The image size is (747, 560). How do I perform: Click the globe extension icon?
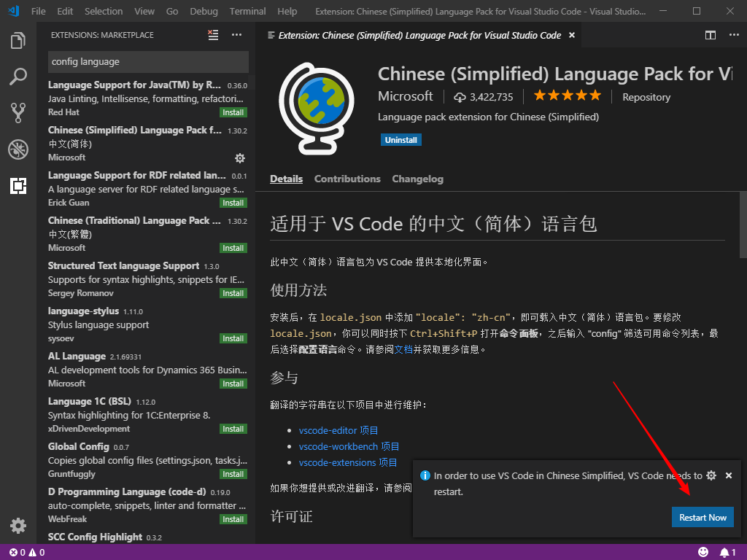click(317, 109)
